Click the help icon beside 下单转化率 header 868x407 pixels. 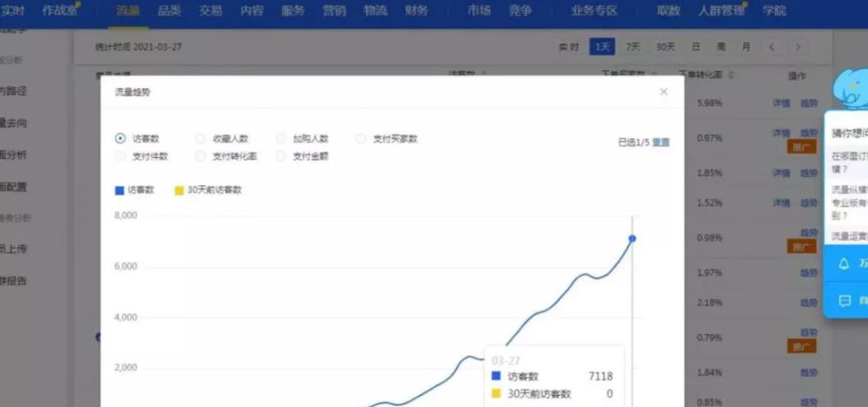click(731, 75)
